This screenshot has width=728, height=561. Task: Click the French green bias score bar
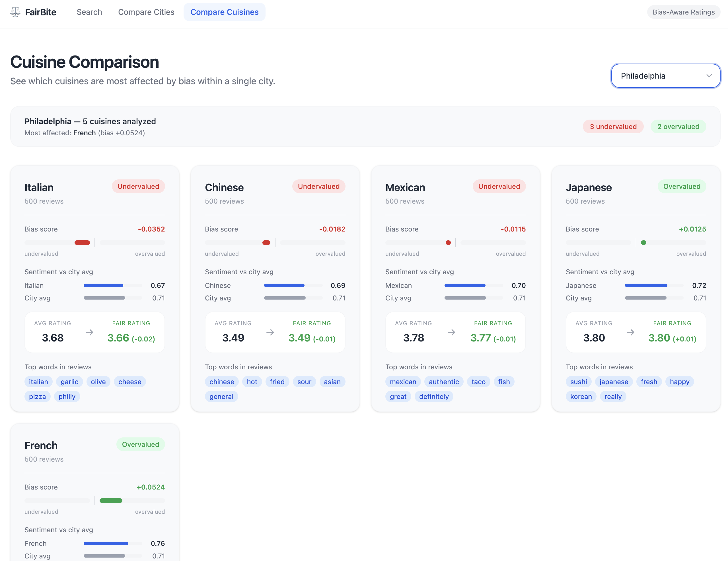(x=111, y=500)
